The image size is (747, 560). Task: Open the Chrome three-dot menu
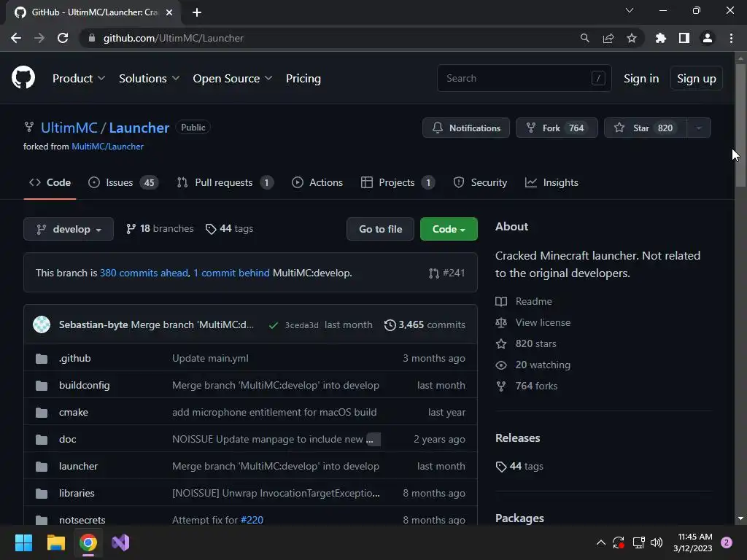(x=731, y=38)
